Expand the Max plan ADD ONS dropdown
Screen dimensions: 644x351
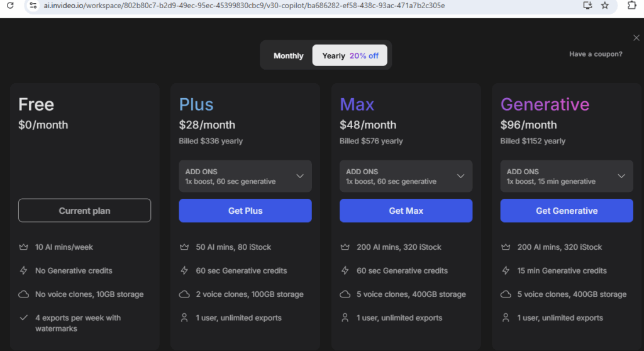coord(406,176)
